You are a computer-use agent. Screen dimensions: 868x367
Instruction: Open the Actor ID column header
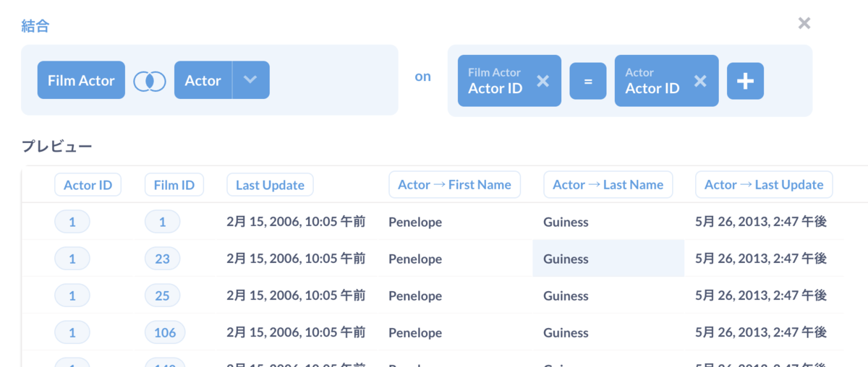[88, 185]
